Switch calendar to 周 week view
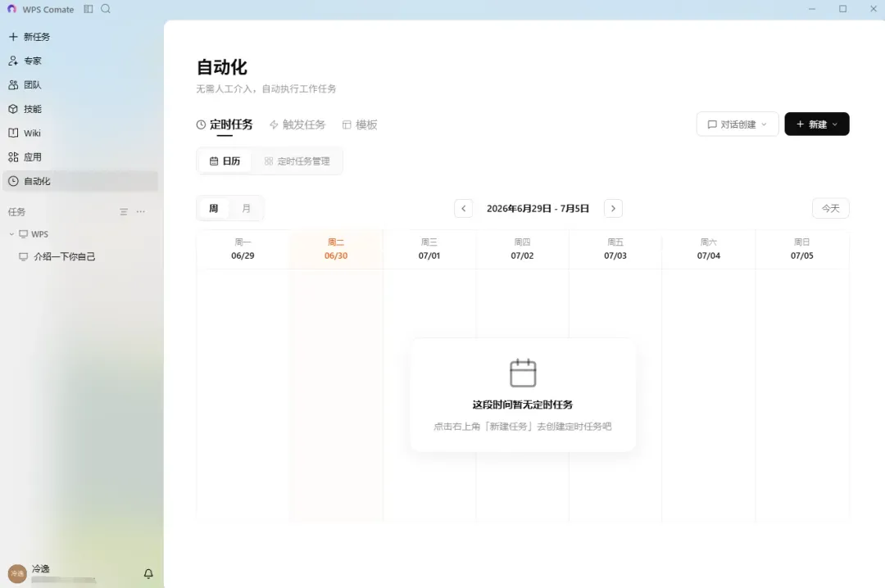The width and height of the screenshot is (885, 588). point(213,209)
